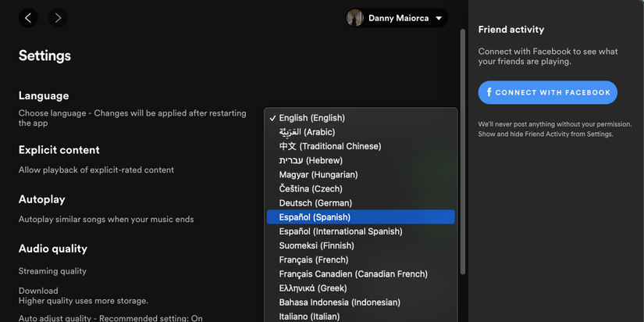Click the Streaming quality label
The image size is (644, 322).
[52, 271]
